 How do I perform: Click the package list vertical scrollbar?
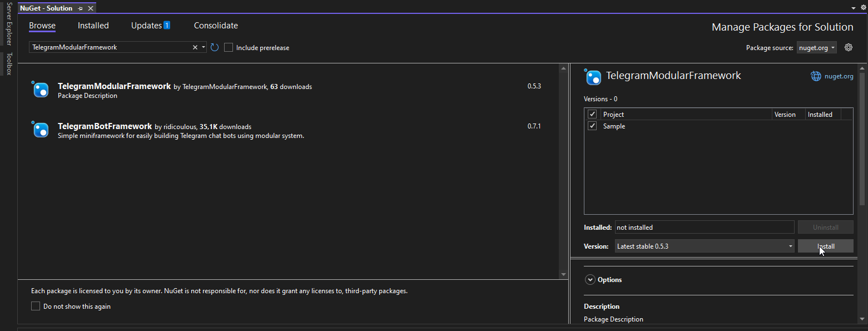[x=563, y=171]
